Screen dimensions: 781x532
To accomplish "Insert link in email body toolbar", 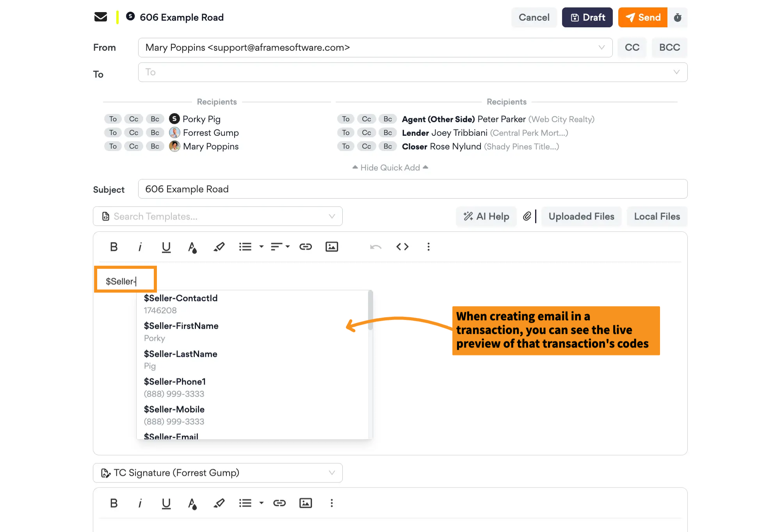I will click(306, 247).
